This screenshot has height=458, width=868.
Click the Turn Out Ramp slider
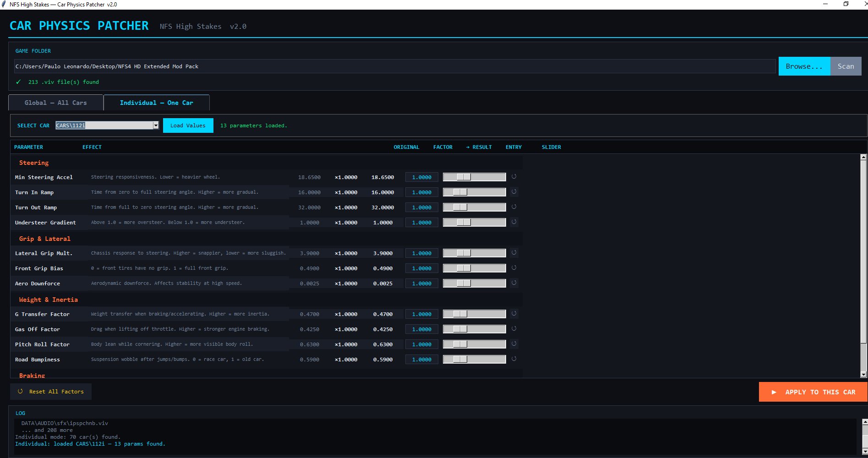click(474, 207)
